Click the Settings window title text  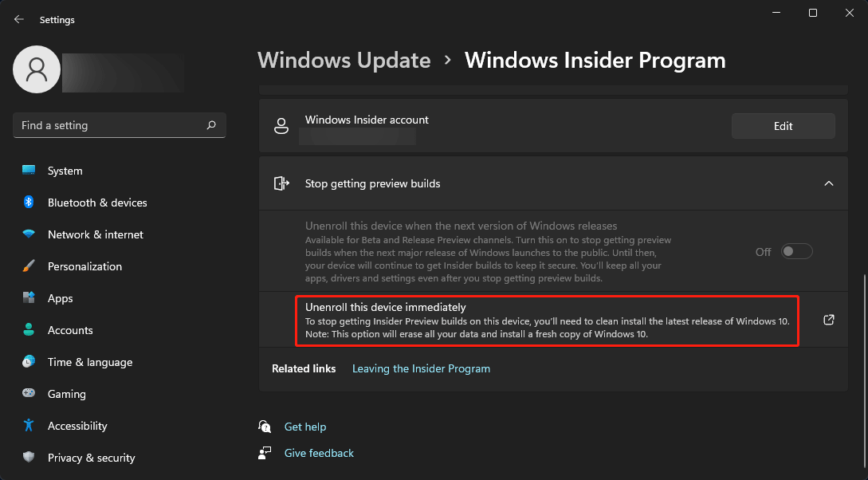pos(57,20)
